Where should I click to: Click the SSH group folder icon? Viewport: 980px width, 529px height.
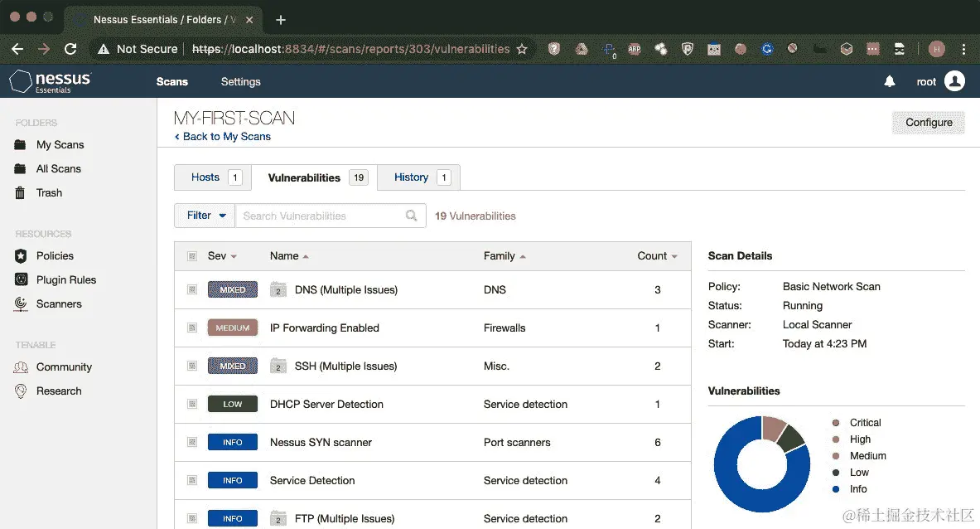(x=278, y=366)
